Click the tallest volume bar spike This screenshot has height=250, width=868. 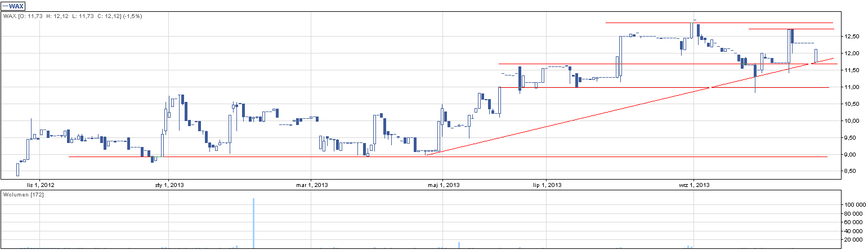pos(254,223)
